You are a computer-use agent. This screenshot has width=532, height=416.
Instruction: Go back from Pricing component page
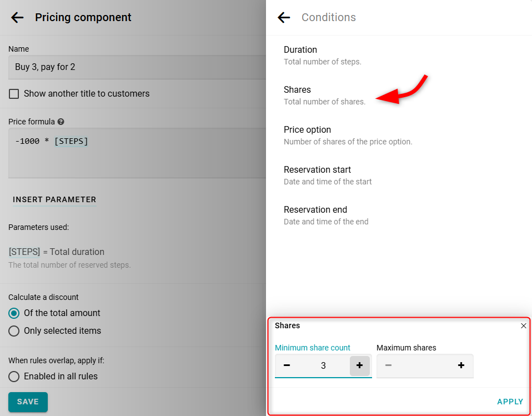pyautogui.click(x=17, y=17)
